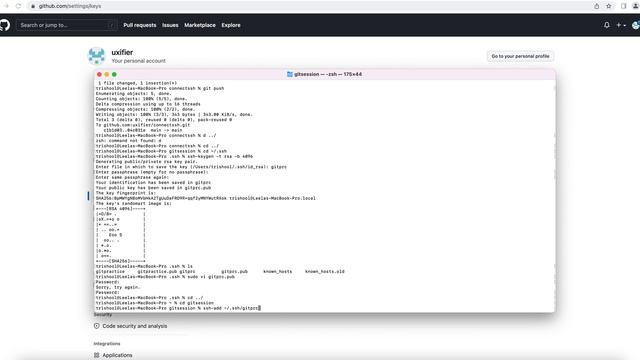Open Pull requests in GitHub header

(140, 25)
